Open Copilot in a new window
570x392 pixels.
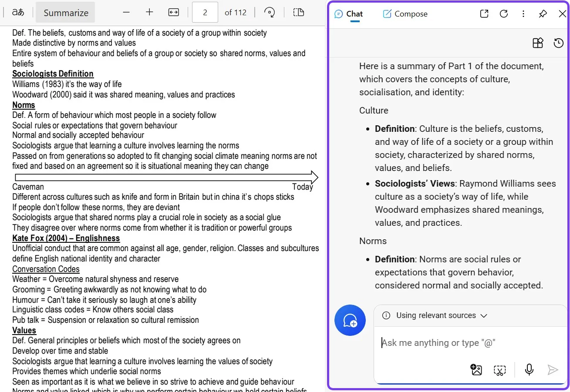(484, 13)
